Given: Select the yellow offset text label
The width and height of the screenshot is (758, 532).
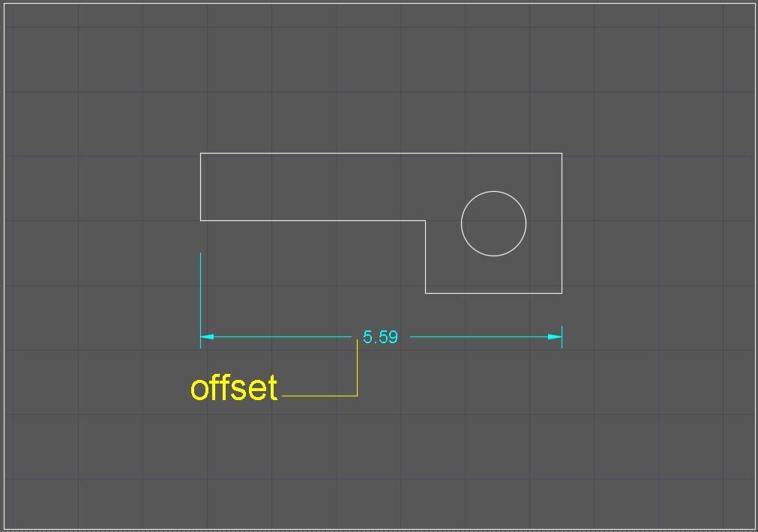Looking at the screenshot, I should click(x=234, y=388).
